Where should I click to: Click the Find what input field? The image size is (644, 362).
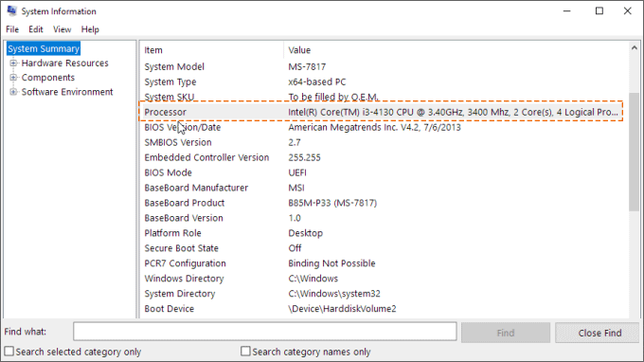coord(265,332)
